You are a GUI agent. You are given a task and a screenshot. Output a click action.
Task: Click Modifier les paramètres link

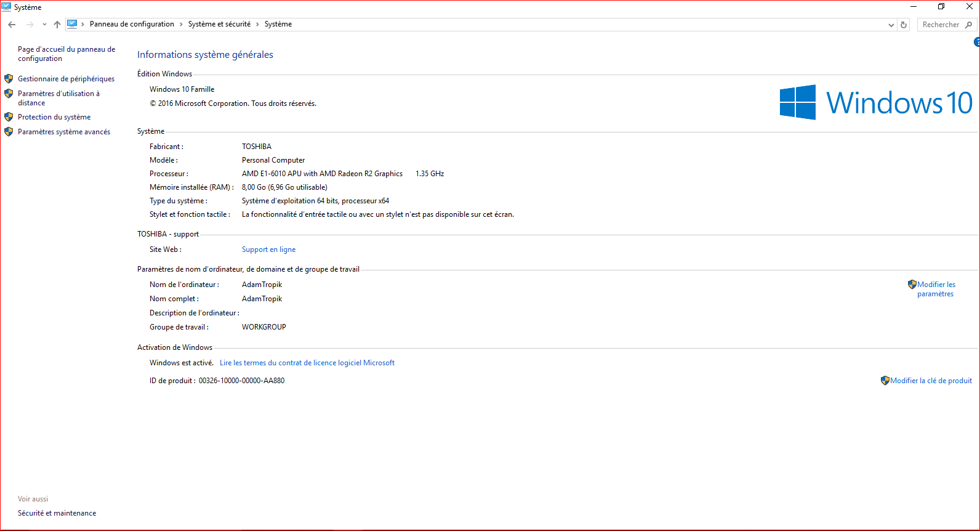pos(936,289)
